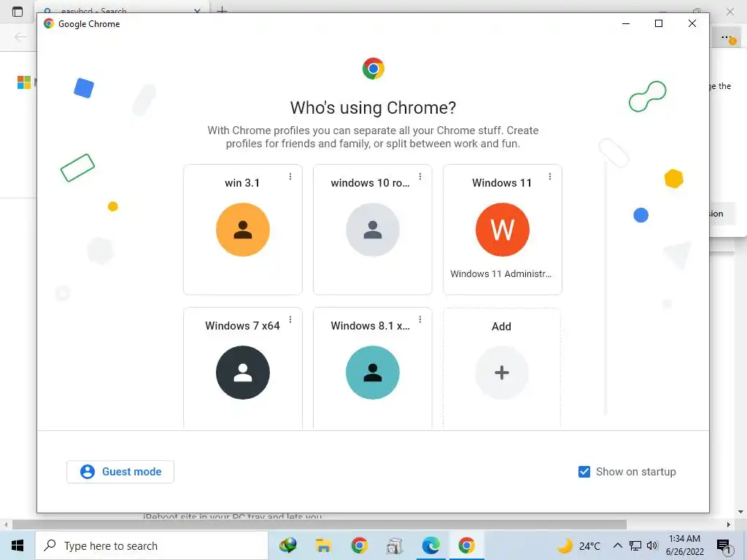The image size is (747, 560).
Task: Open more options for Windows 11 profile
Action: pos(550,176)
